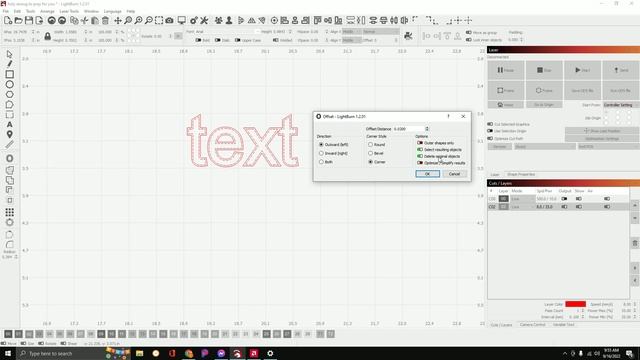
Task: Click Cancel in Offset dialog
Action: [x=454, y=174]
